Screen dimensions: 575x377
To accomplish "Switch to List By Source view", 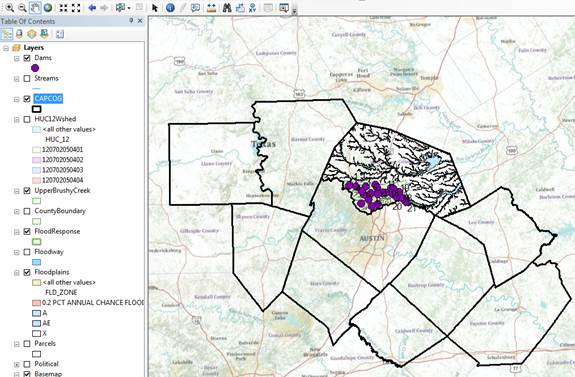I will coord(19,34).
